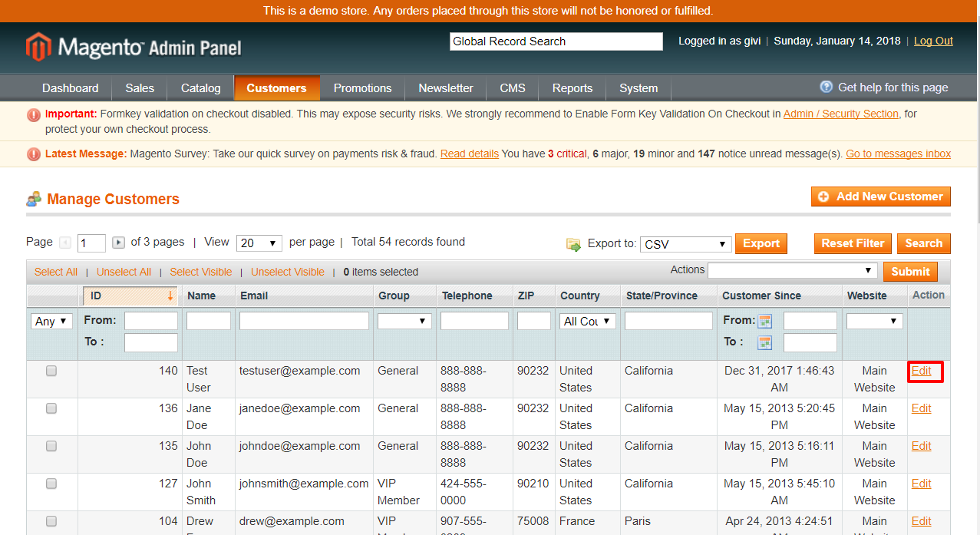This screenshot has height=535, width=980.
Task: Open the Dashboard menu
Action: pyautogui.click(x=71, y=88)
